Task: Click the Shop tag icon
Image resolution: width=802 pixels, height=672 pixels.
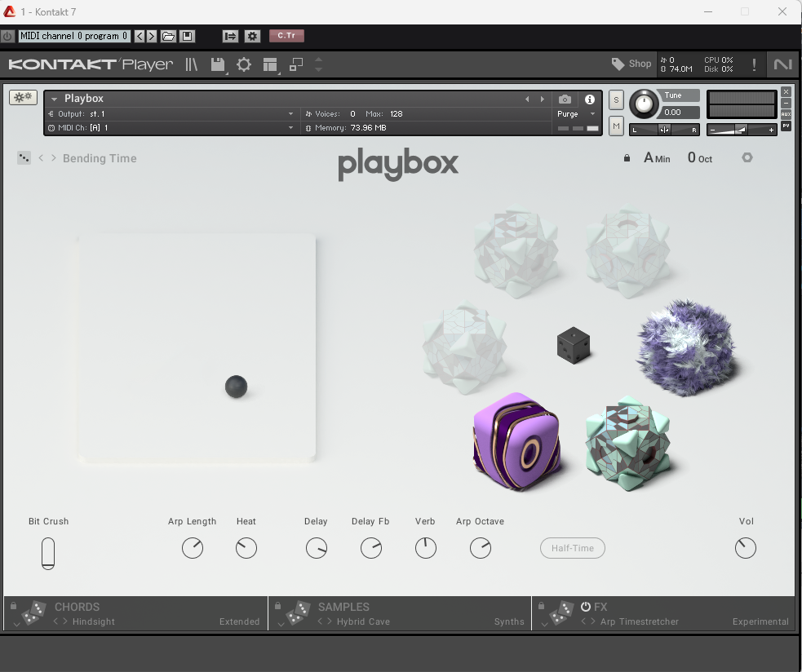Action: tap(618, 64)
